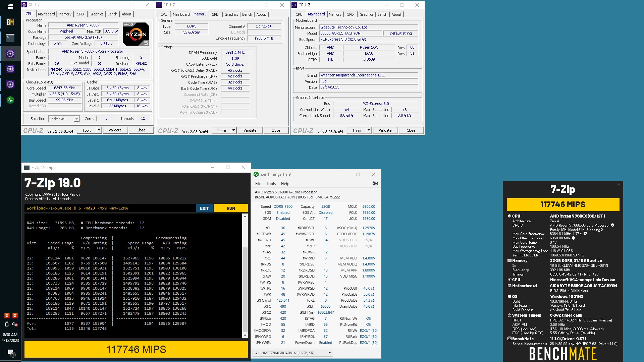Click the CPU section icon in BenchMate

(x=509, y=216)
